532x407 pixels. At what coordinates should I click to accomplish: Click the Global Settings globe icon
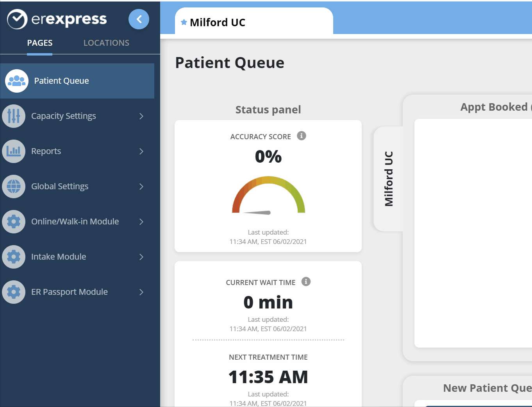14,186
